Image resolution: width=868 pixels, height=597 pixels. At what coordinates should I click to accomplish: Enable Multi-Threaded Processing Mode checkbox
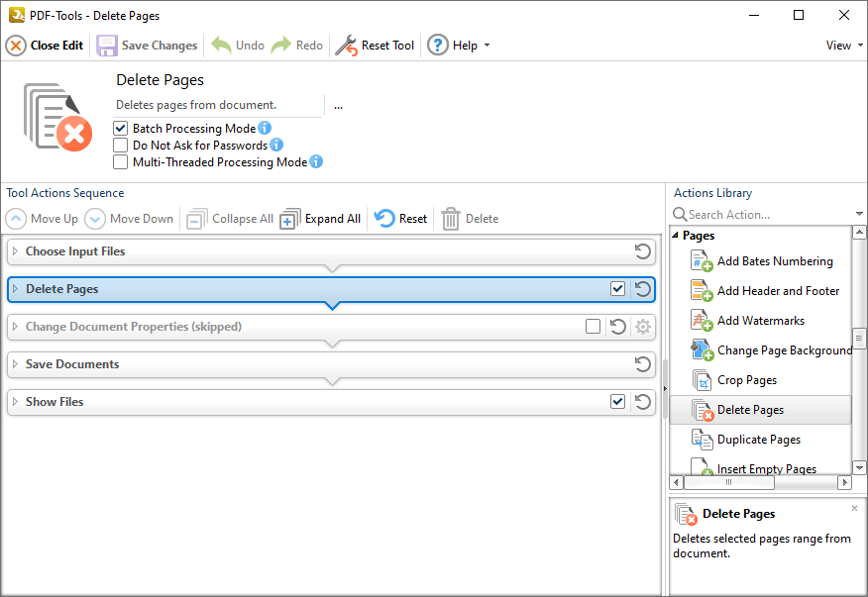pos(120,162)
